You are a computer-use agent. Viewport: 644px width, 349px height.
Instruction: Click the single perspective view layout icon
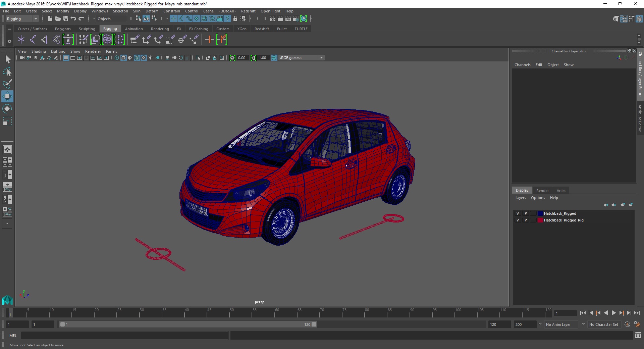(7, 150)
